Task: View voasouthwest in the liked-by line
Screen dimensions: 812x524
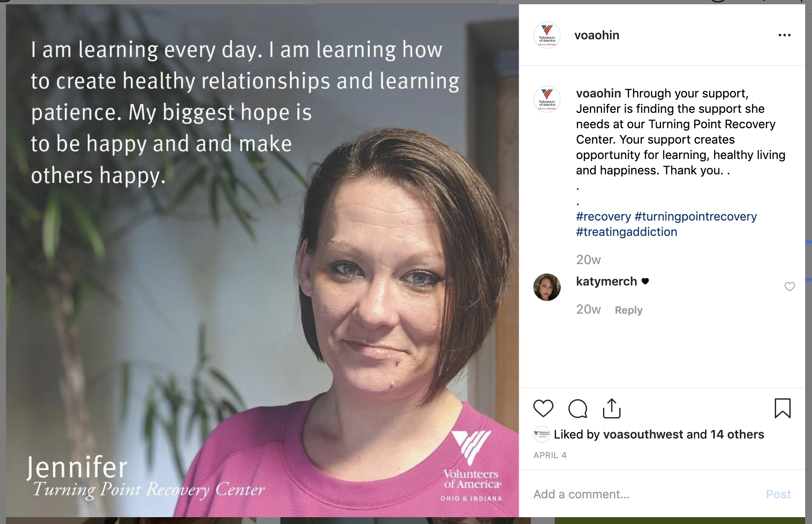Action: [643, 434]
